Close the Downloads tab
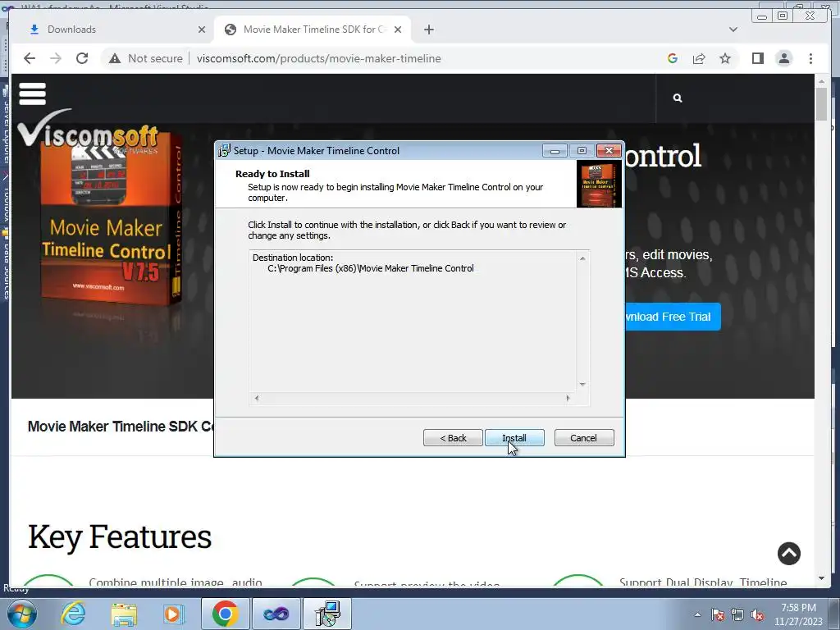 (x=202, y=30)
